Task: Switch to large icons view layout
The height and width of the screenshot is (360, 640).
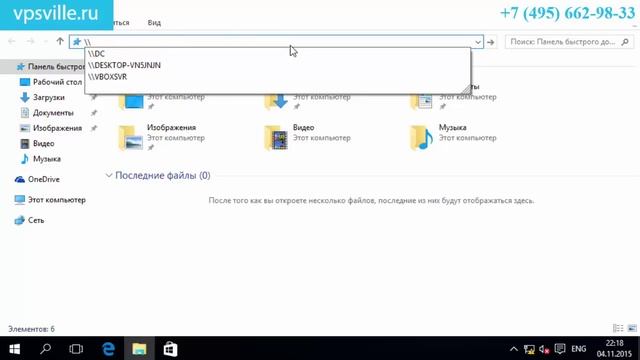Action: click(x=632, y=328)
